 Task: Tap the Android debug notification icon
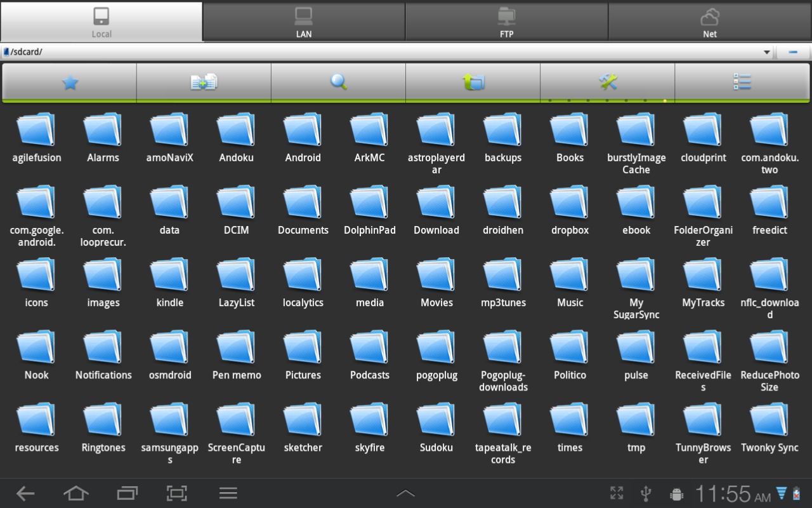(x=676, y=494)
